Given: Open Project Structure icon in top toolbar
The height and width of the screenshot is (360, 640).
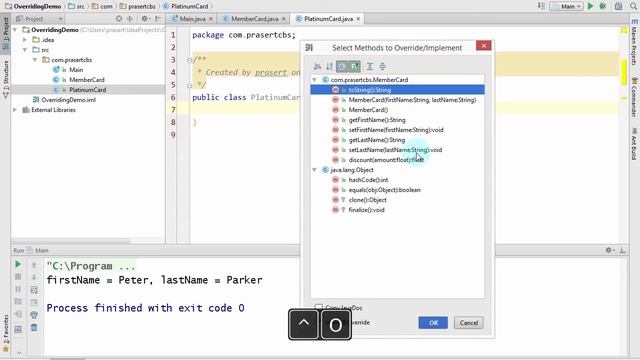Looking at the screenshot, I should click(618, 6).
